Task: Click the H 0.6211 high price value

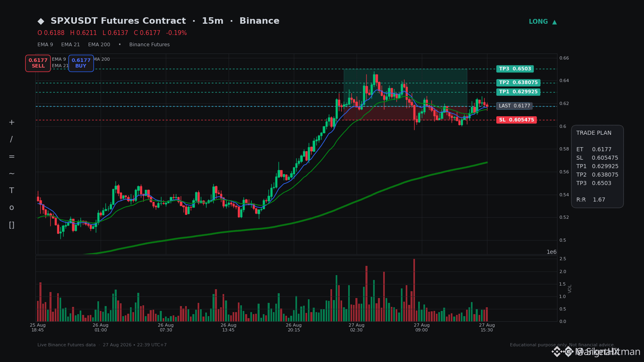Action: [83, 33]
